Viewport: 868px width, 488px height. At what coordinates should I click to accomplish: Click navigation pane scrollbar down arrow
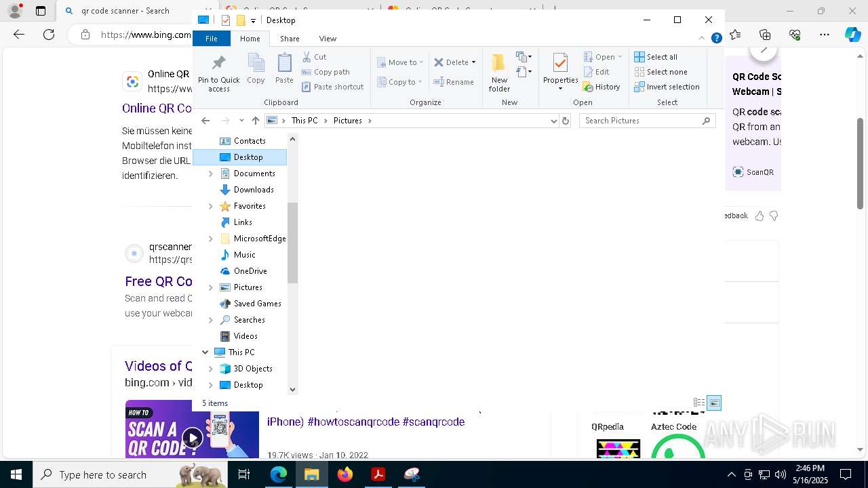point(292,390)
